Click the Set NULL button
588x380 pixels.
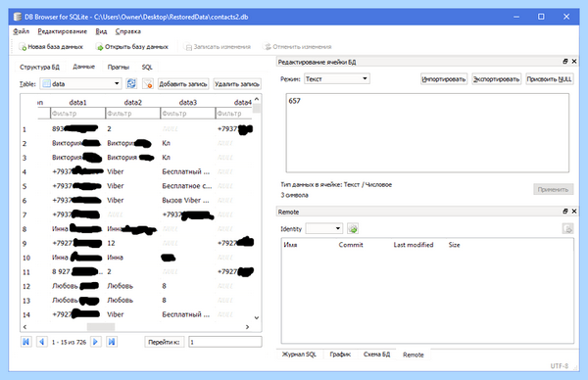550,79
